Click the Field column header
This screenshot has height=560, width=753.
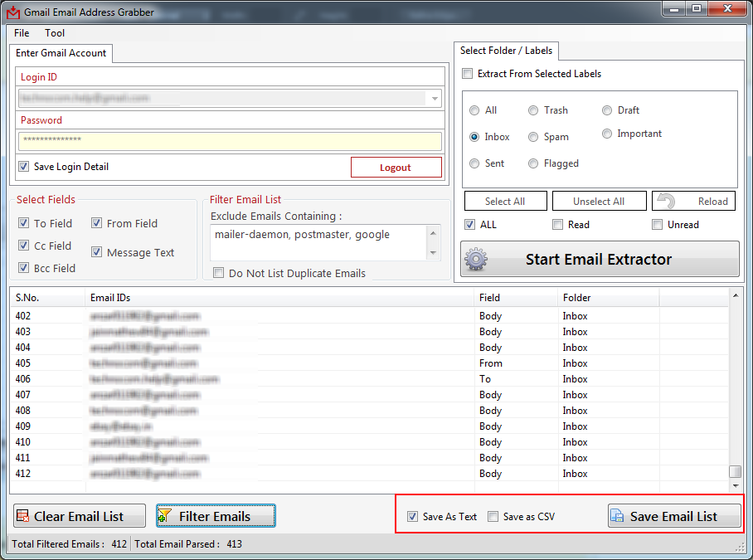(x=516, y=298)
